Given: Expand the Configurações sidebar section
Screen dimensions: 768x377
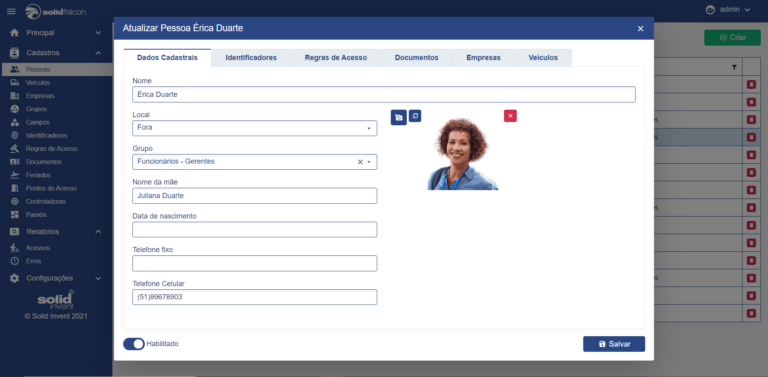Looking at the screenshot, I should tap(98, 278).
